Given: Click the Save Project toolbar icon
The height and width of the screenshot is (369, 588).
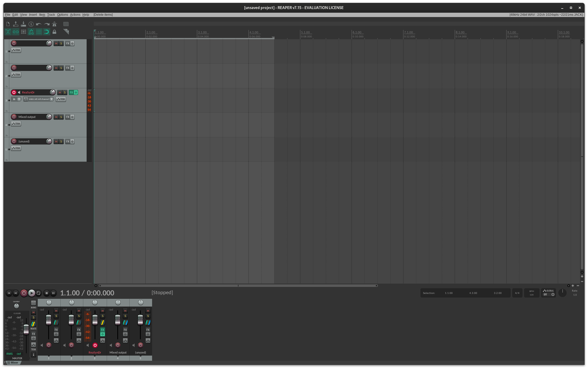Looking at the screenshot, I should [23, 24].
